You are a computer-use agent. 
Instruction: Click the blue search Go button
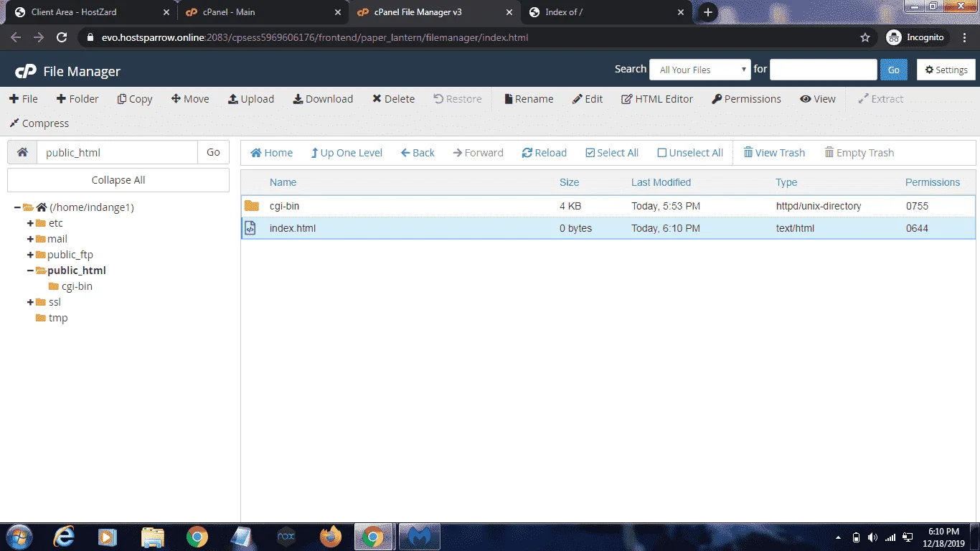pyautogui.click(x=894, y=70)
